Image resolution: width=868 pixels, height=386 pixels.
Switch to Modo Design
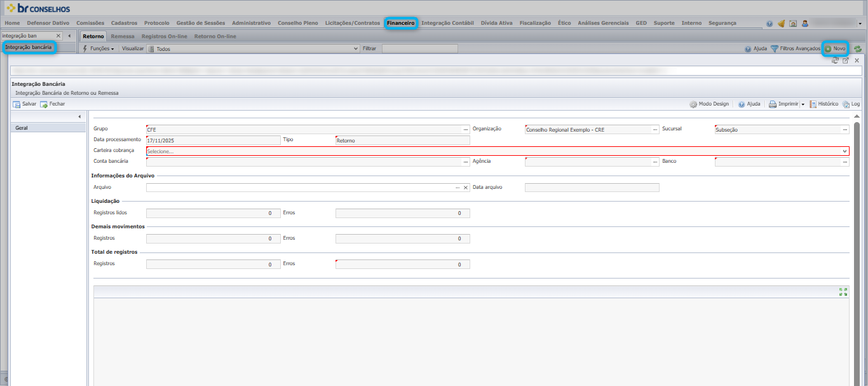click(x=709, y=104)
